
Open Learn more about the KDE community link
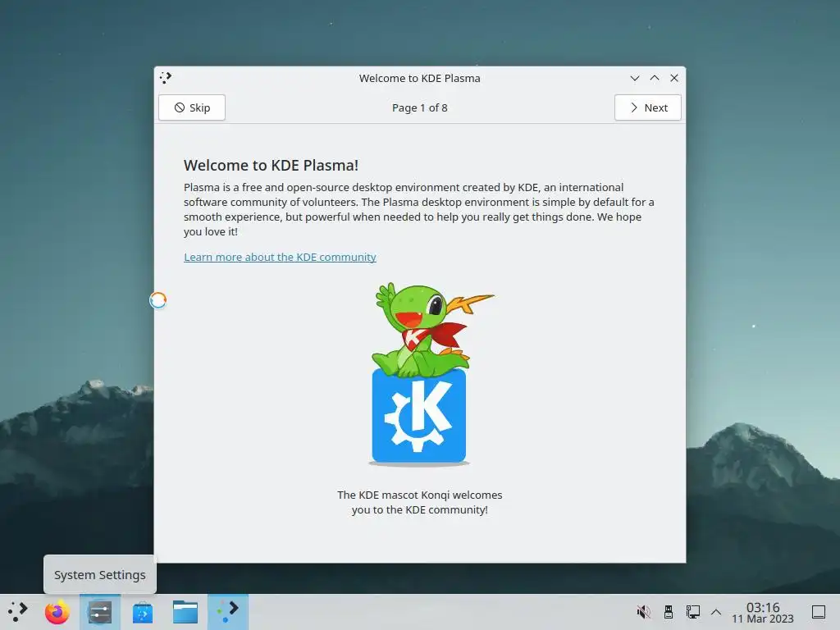click(281, 257)
